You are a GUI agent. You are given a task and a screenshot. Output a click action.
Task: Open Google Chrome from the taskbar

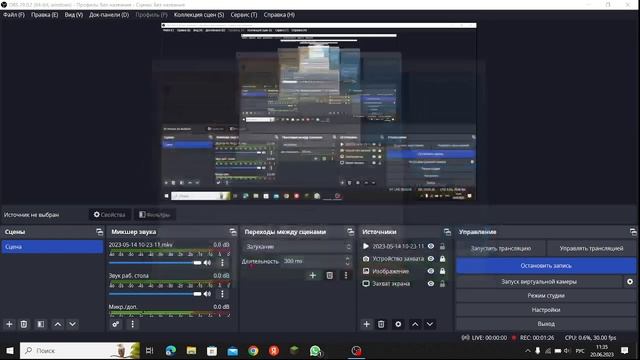(x=253, y=351)
